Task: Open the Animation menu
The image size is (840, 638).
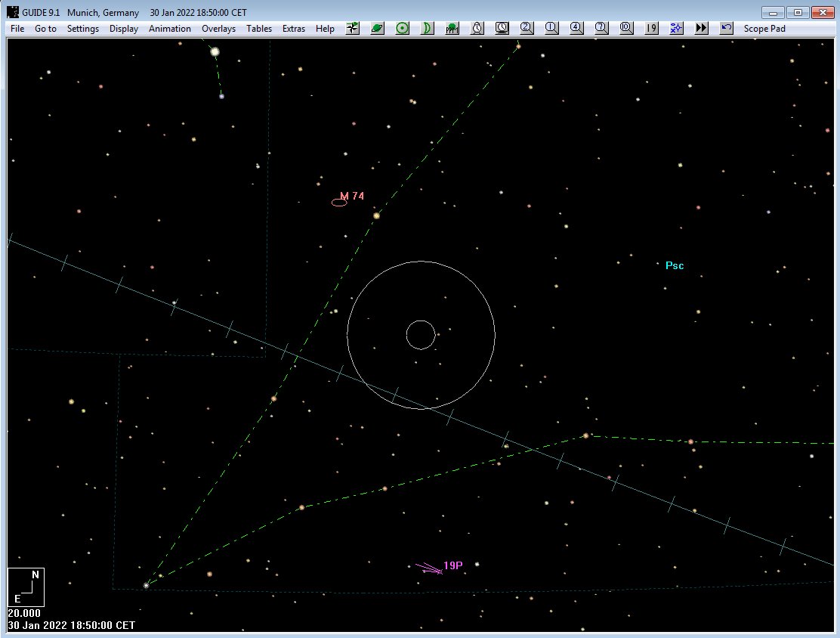Action: point(170,29)
